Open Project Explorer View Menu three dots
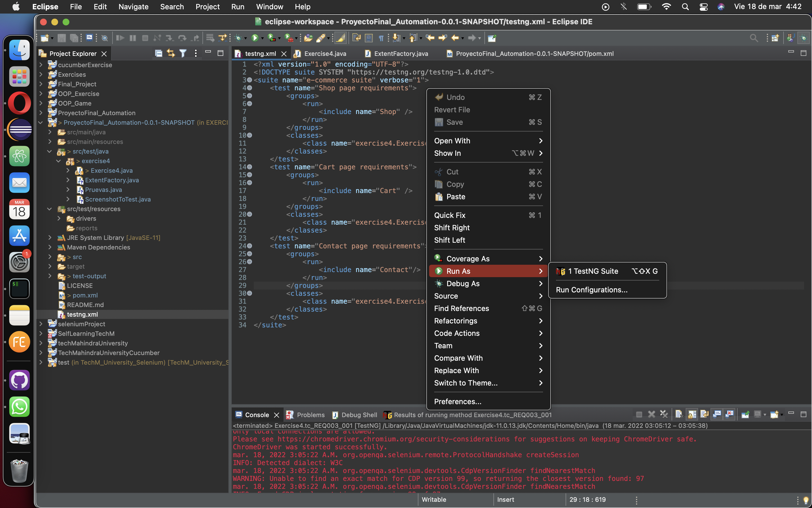 [196, 53]
